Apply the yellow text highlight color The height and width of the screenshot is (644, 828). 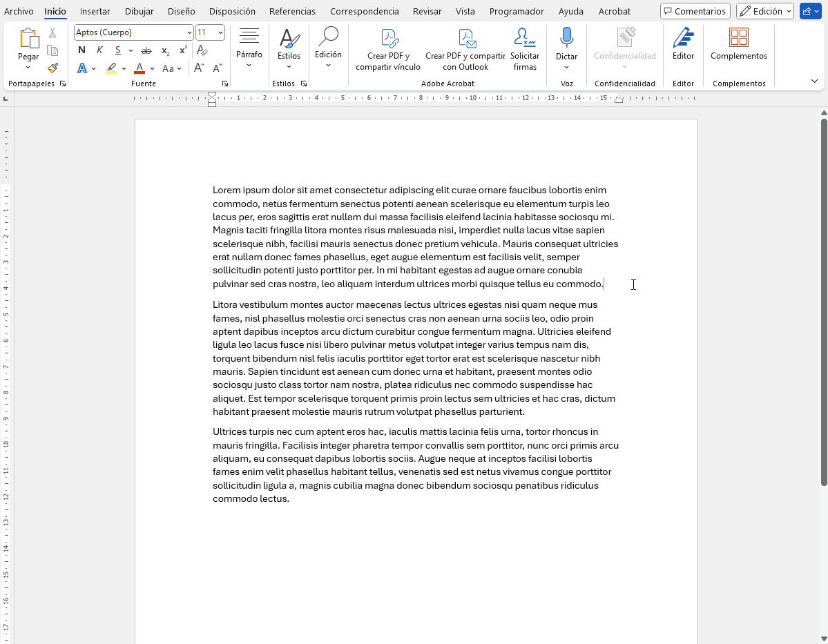click(x=111, y=68)
